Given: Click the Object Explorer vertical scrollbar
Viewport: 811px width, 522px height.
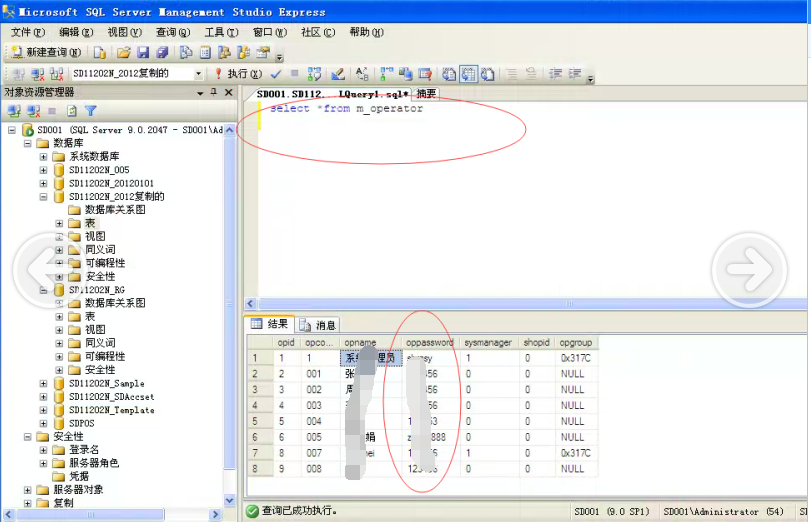Looking at the screenshot, I should tap(231, 300).
